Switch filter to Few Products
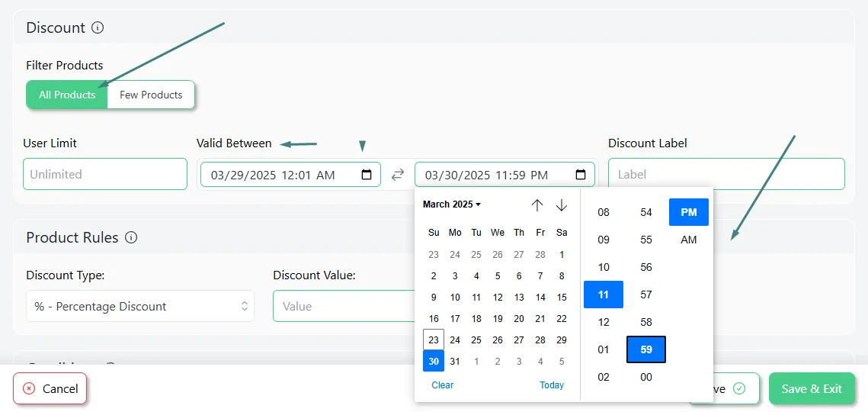 [x=151, y=95]
